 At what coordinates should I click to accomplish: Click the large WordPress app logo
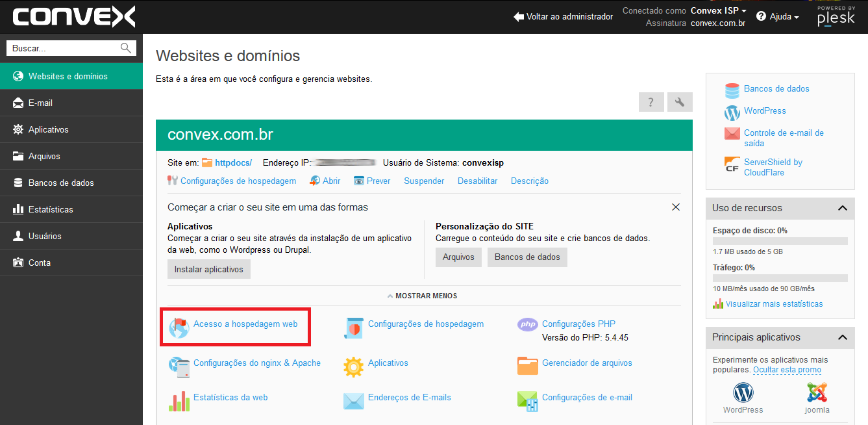click(743, 393)
